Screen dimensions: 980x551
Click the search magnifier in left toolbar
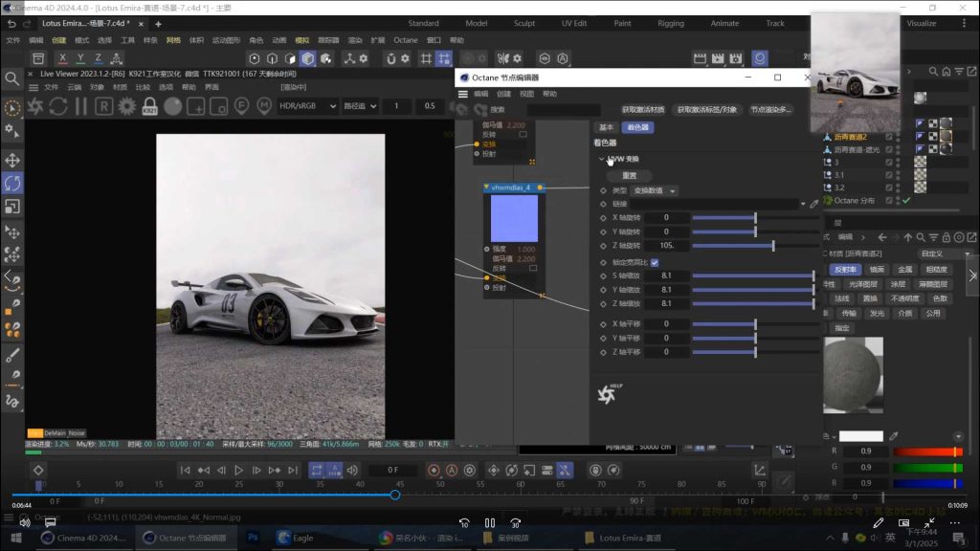click(x=12, y=78)
